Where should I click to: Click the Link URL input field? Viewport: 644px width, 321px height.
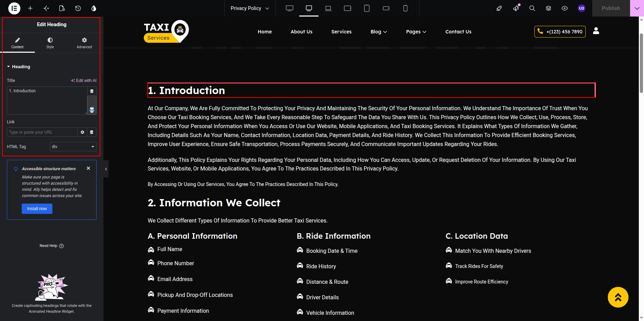click(x=42, y=132)
